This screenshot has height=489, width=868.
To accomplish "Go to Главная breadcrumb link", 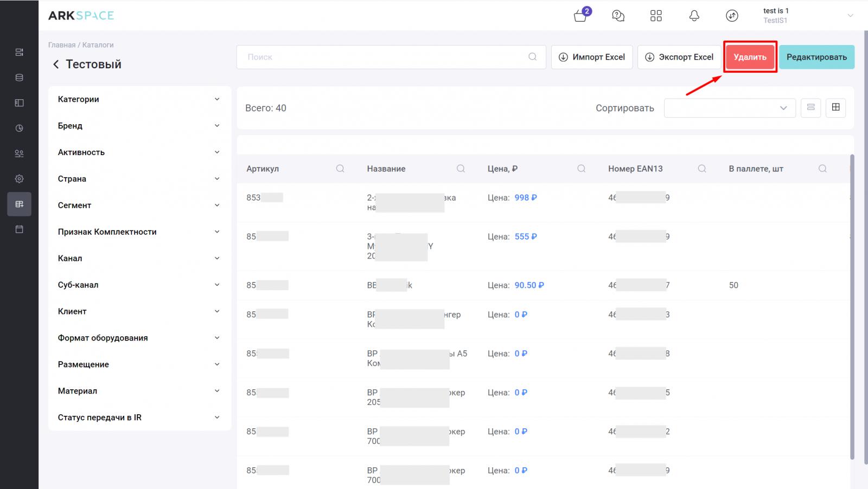I will pos(61,45).
